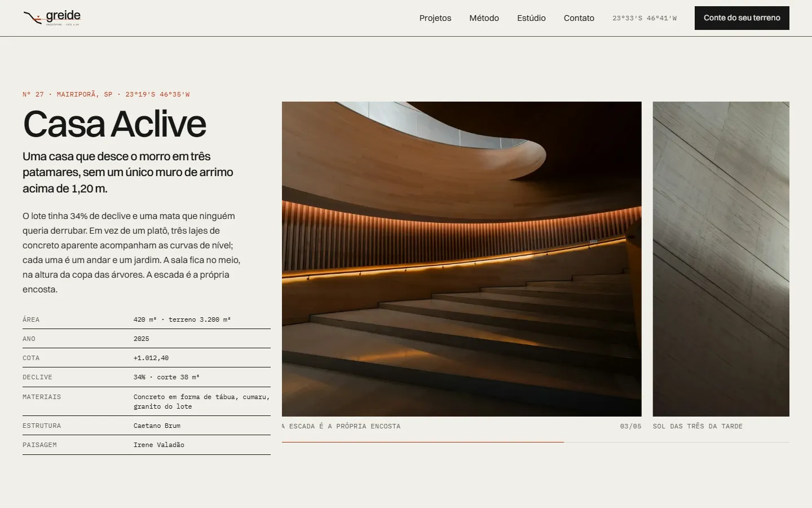Select the Concreto em forma de tábua materials text
Viewport: 812px width, 508px height.
coord(201,401)
